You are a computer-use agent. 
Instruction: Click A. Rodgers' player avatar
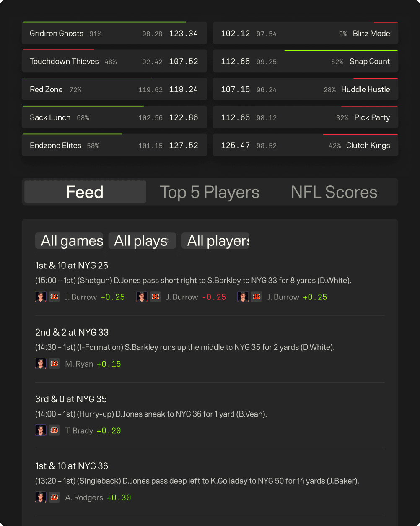tap(41, 497)
